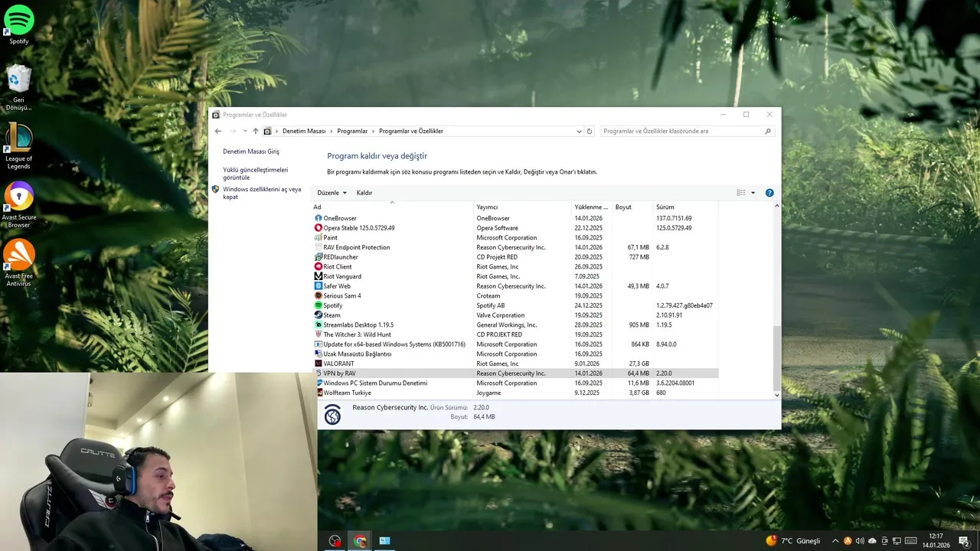Viewport: 980px width, 551px height.
Task: Select the Safer Web icon
Action: [318, 286]
